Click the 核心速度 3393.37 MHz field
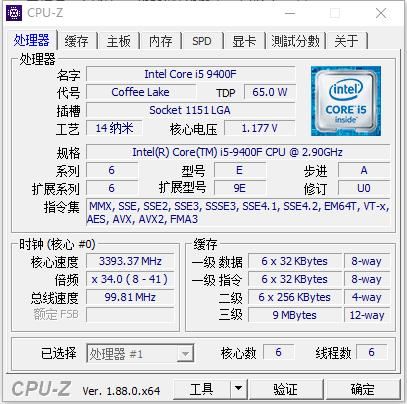407x404 pixels. 130,261
